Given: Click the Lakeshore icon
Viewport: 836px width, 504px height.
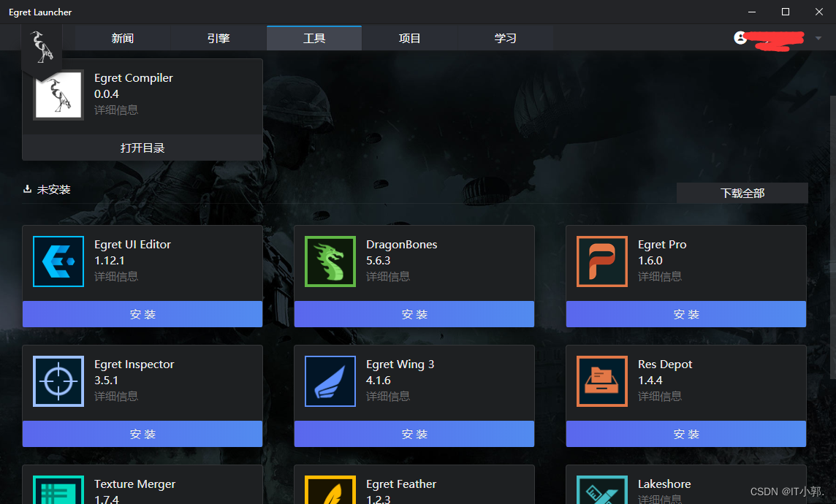Looking at the screenshot, I should (x=602, y=489).
